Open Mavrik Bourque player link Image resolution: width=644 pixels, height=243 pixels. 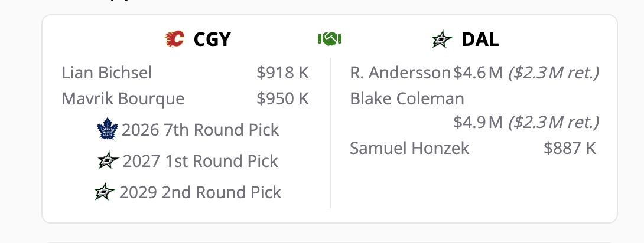coord(123,98)
